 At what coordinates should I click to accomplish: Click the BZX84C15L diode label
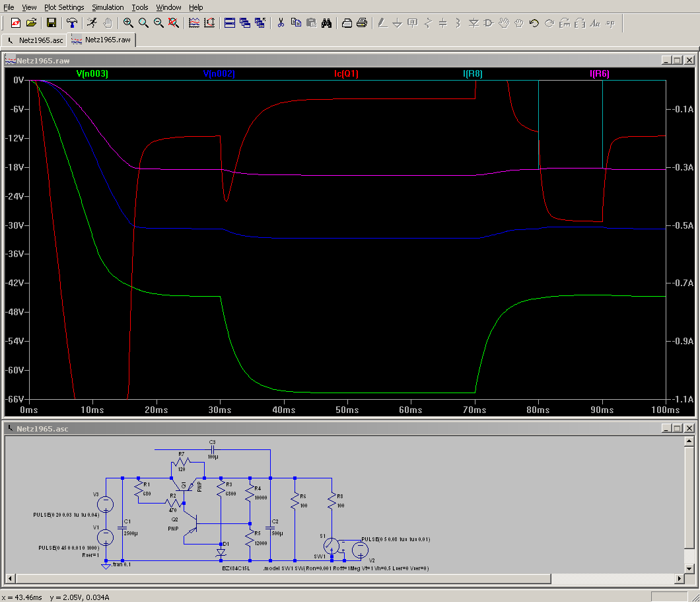tap(236, 568)
